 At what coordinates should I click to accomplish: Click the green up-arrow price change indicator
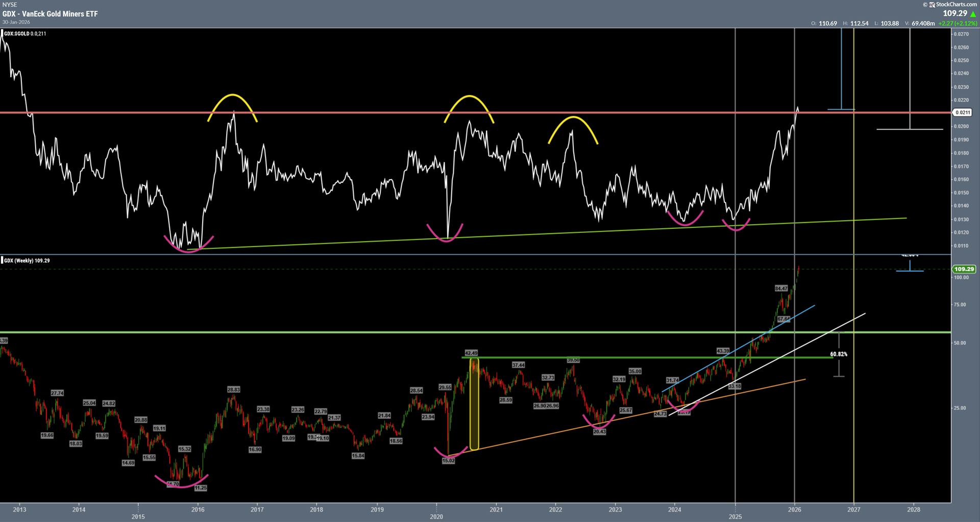click(973, 14)
